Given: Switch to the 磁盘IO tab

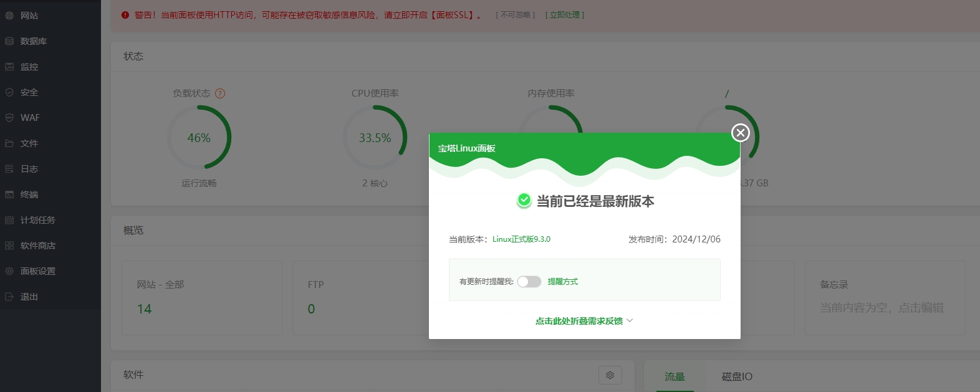Looking at the screenshot, I should [737, 376].
